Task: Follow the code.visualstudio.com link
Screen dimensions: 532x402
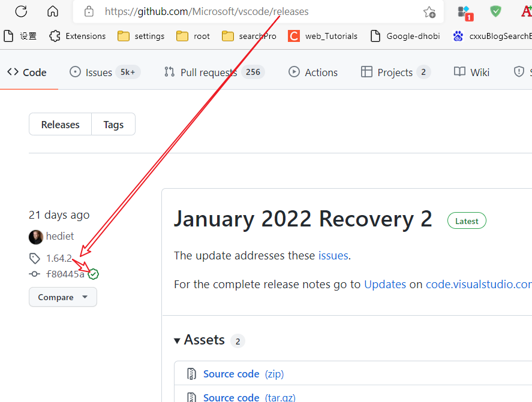Action: (x=479, y=284)
